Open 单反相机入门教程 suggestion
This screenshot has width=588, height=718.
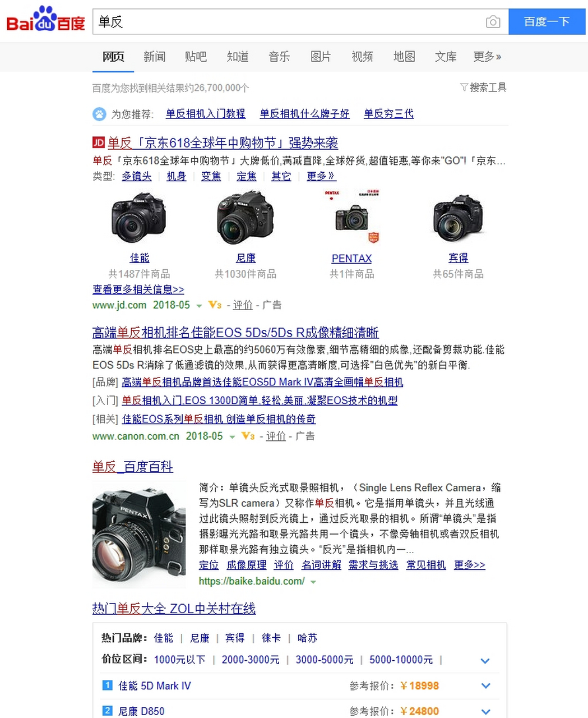206,114
